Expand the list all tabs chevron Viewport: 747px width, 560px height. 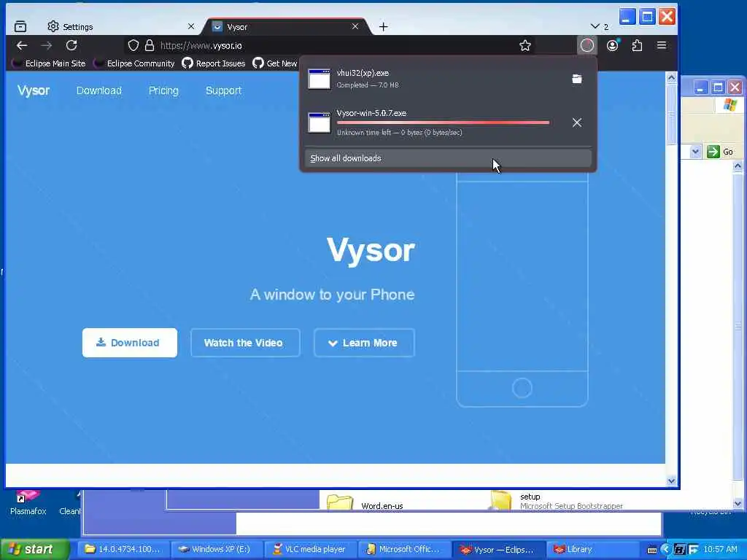coord(595,26)
